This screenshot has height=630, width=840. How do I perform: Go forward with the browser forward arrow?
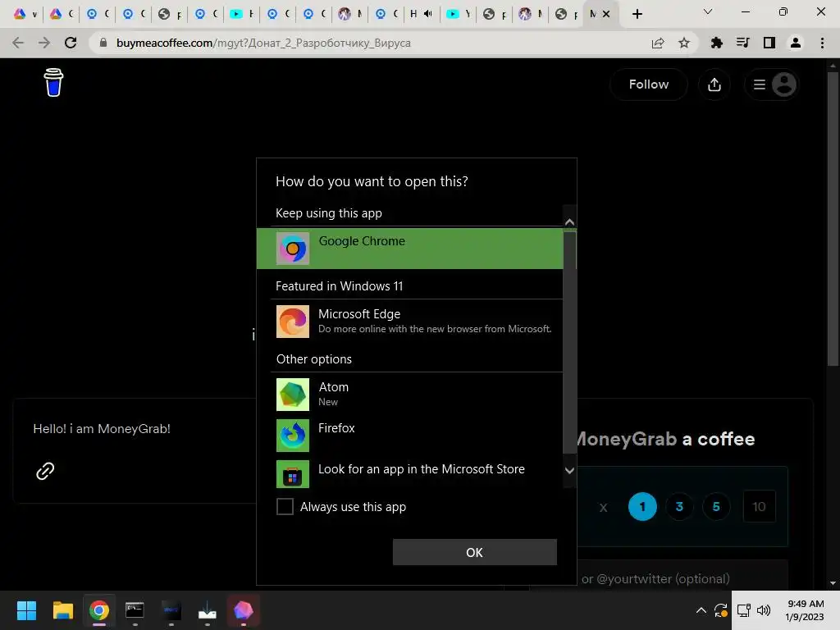tap(44, 43)
